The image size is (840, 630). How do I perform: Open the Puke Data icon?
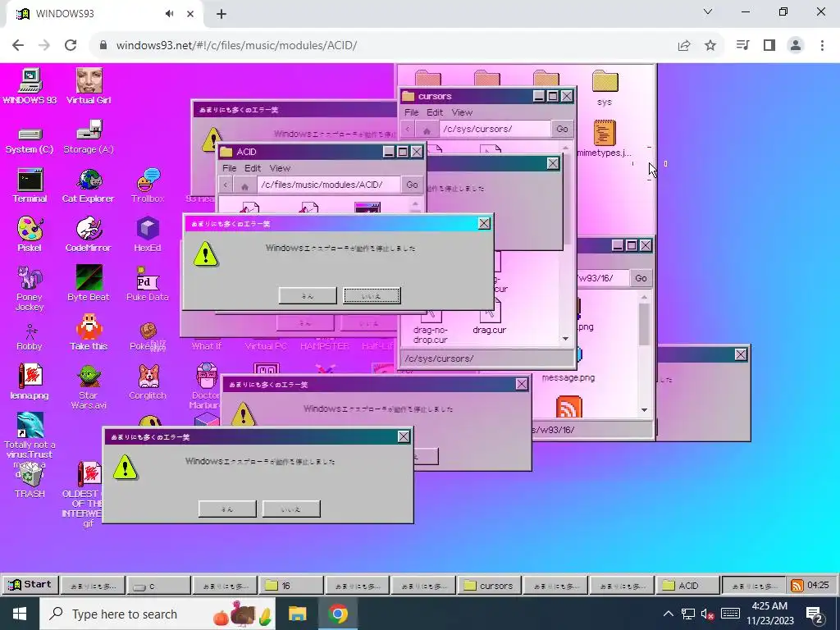[x=148, y=283]
